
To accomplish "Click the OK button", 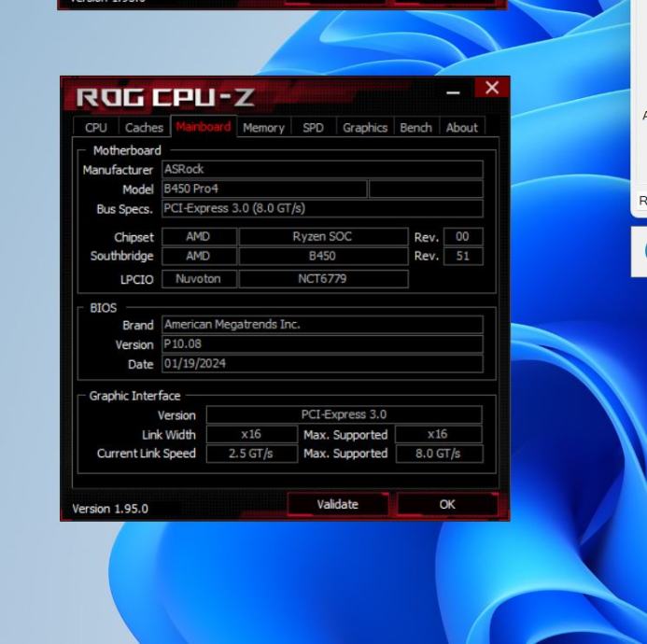I will click(447, 504).
